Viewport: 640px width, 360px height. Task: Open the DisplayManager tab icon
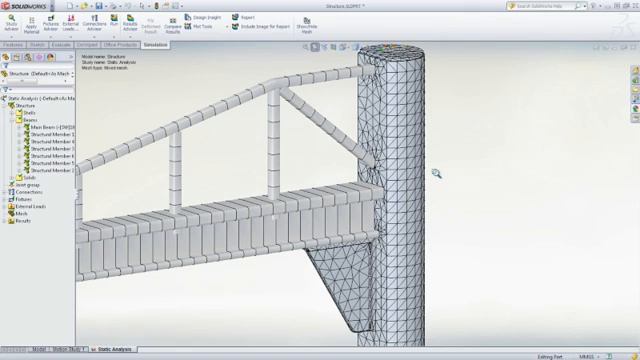tap(51, 57)
